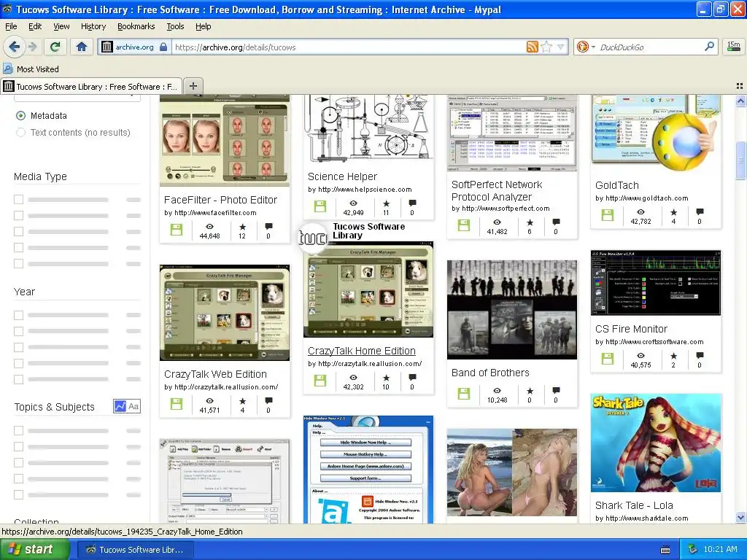This screenshot has width=747, height=560.
Task: Open the GoldTach item link
Action: 617,185
